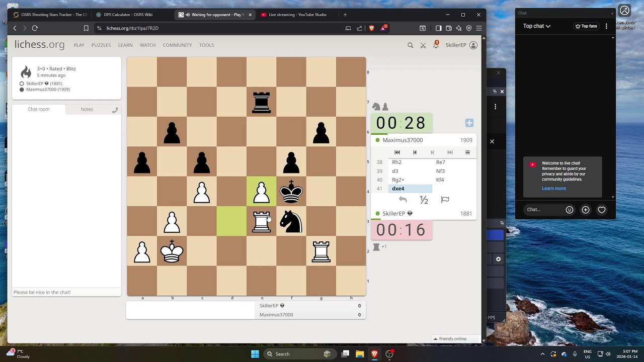Open the Top chat dropdown
Viewport: 644px width, 362px height.
[x=537, y=26]
